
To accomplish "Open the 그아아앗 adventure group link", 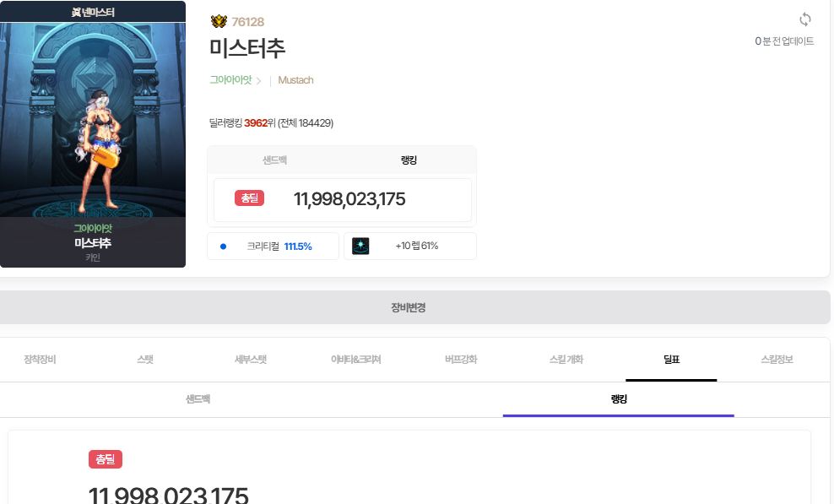I will (x=230, y=80).
